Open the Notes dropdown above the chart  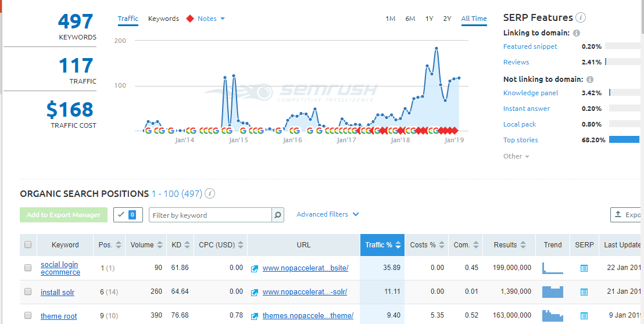[x=211, y=19]
